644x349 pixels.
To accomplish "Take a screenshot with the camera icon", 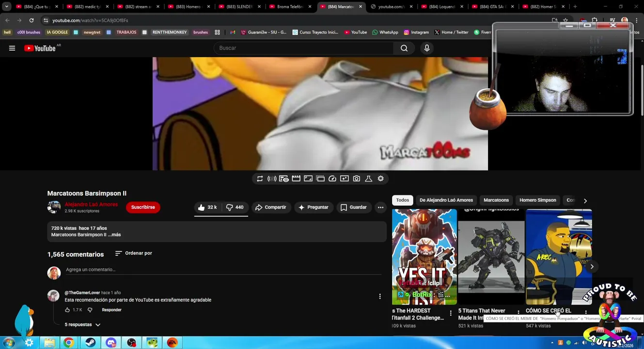I will (357, 179).
